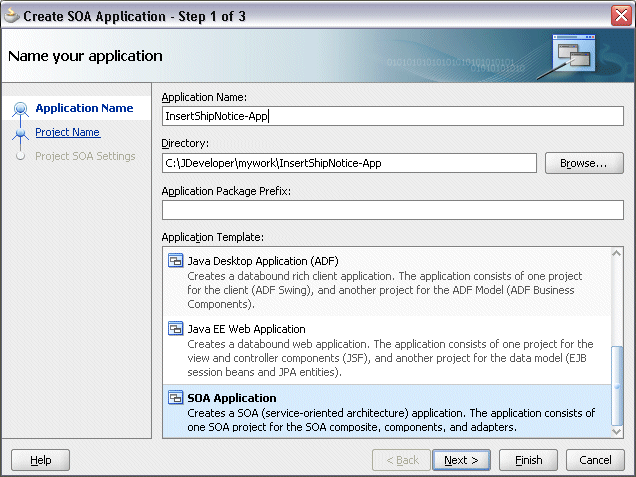Select the Application Name wizard step
Screen dimensions: 636x477
tap(84, 108)
